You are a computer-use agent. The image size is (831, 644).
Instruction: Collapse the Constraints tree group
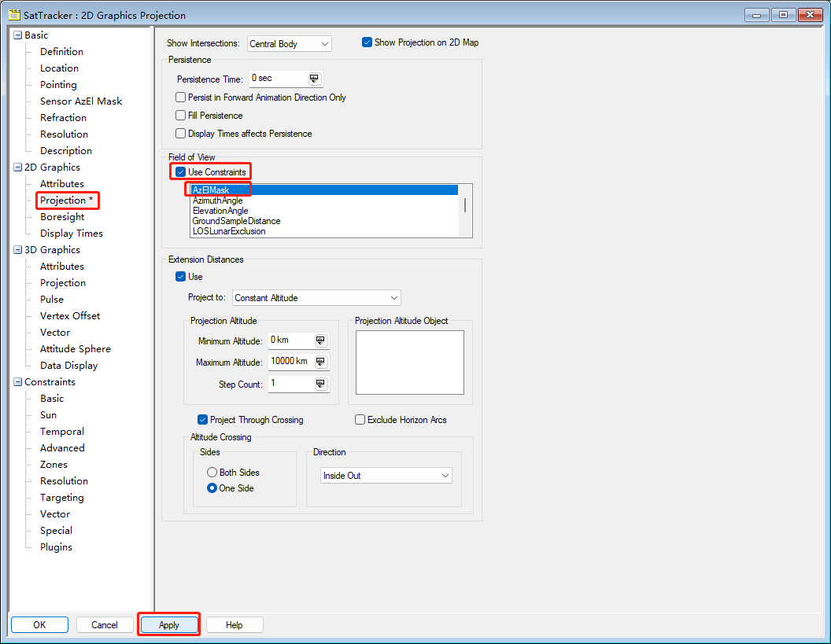click(17, 382)
